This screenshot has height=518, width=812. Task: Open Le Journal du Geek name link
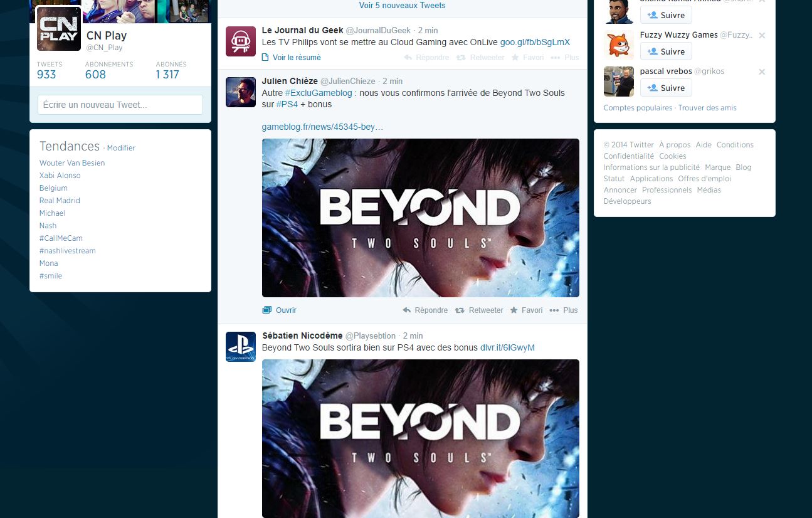302,30
